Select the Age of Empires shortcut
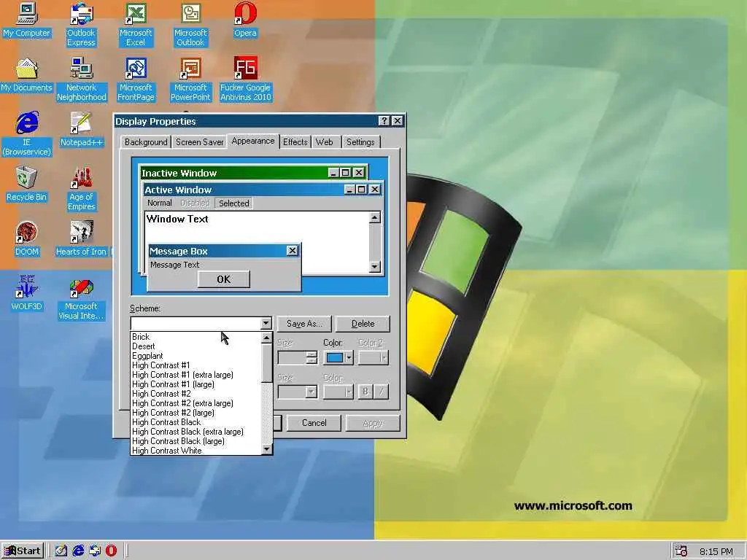The image size is (747, 560). coord(82,189)
